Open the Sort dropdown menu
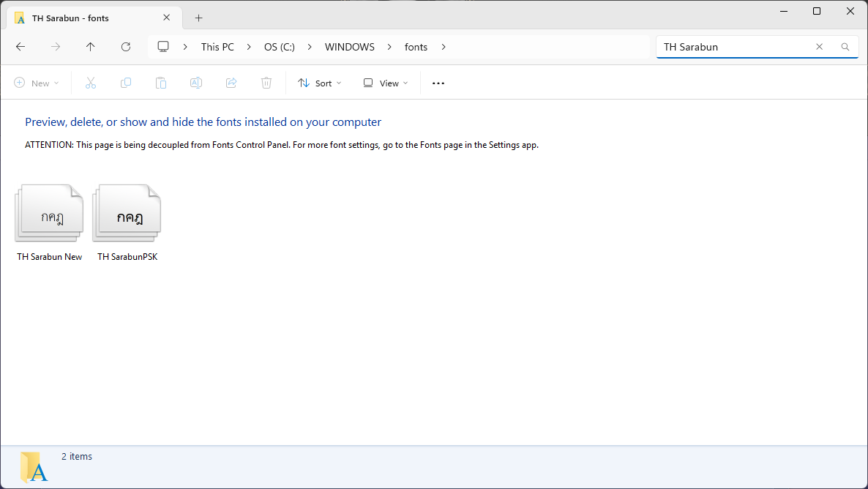Image resolution: width=868 pixels, height=489 pixels. coord(320,83)
